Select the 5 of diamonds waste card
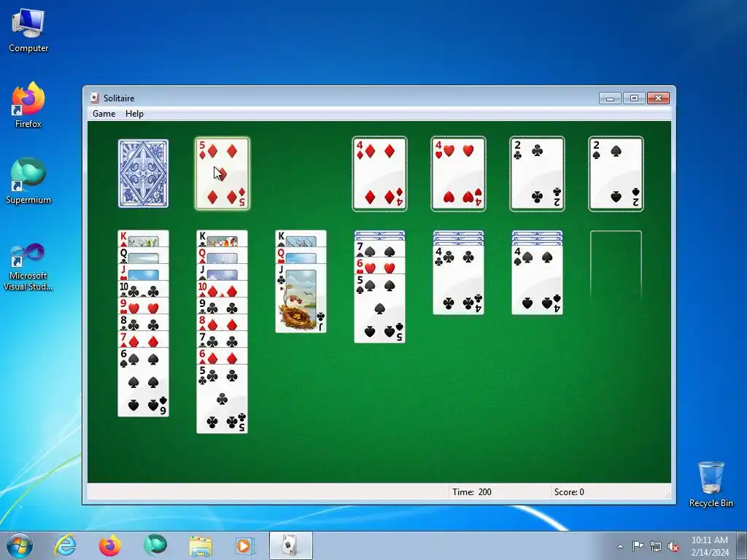 (x=222, y=174)
